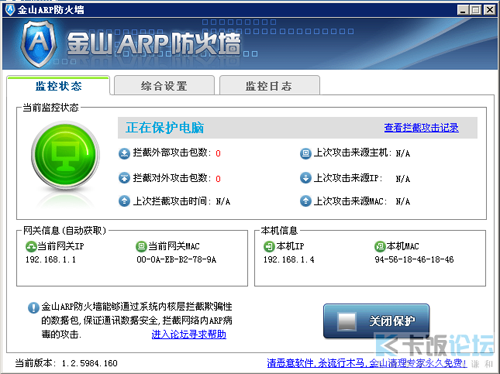Select the local IP value 192.168.1.4
Viewport: 500px width, 374px height.
(289, 260)
